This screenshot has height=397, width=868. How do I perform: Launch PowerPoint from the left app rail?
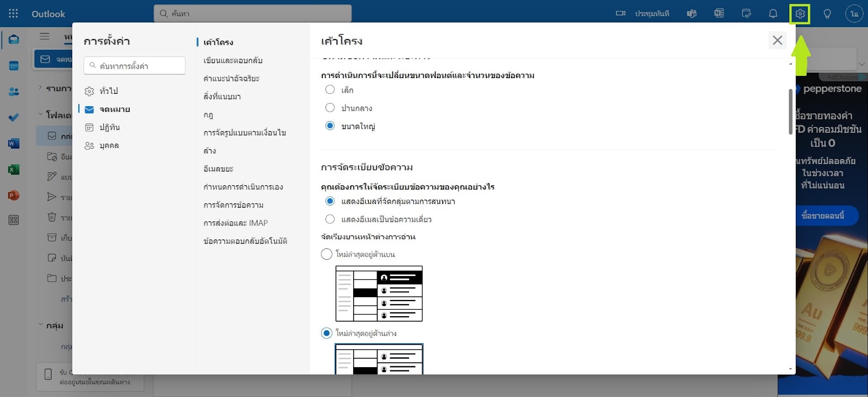point(14,195)
